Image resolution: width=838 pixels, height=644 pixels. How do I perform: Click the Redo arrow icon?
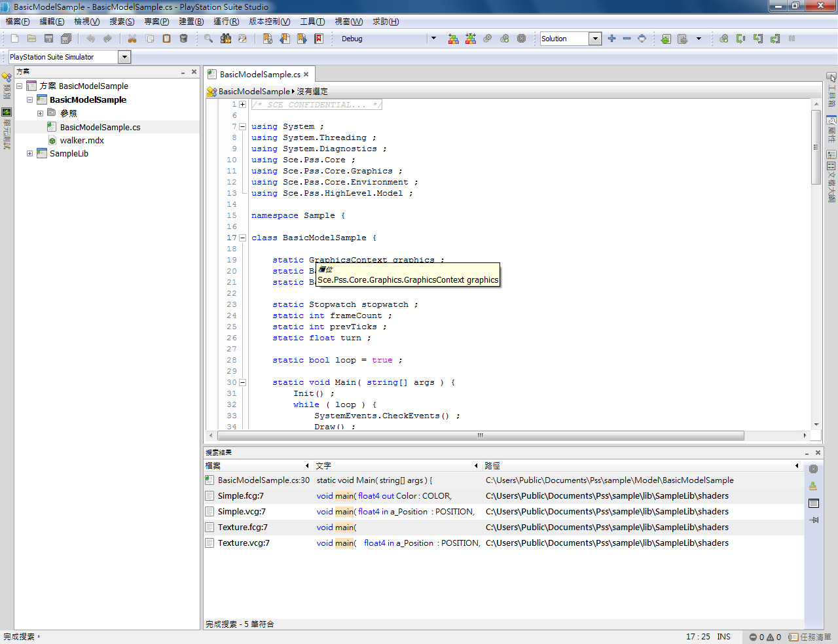(x=107, y=39)
